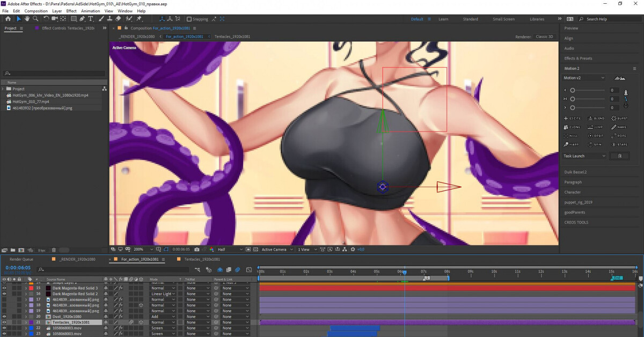644x337 pixels.
Task: Enable the Snapping checkbox
Action: point(189,19)
